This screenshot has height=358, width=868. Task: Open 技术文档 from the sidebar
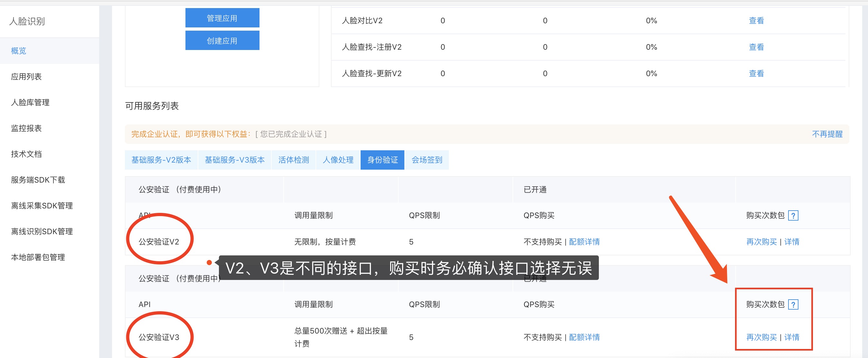[26, 154]
